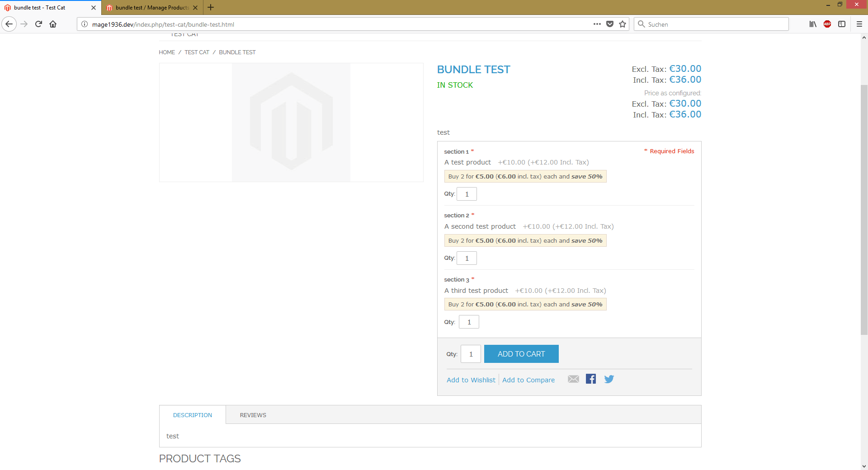
Task: Open the browser hamburger menu
Action: tap(859, 24)
